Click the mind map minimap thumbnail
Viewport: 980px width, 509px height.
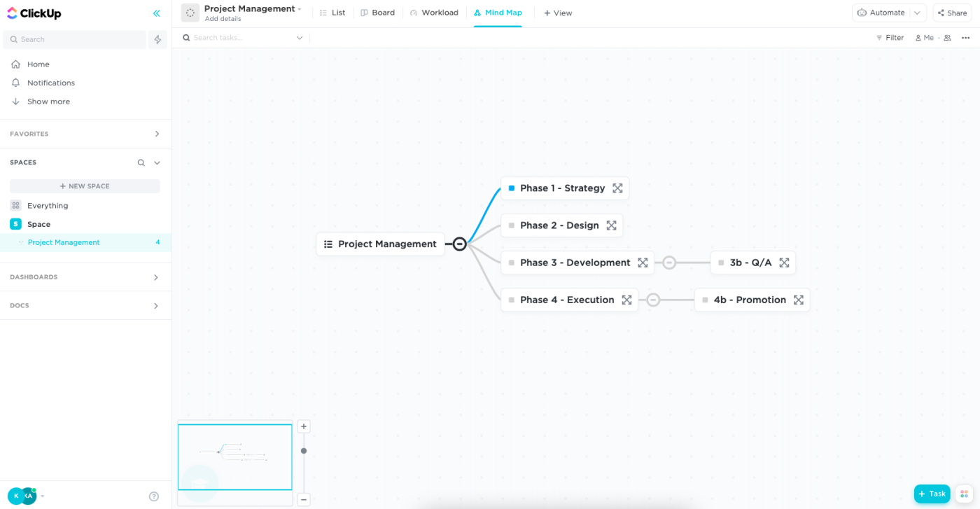tap(234, 457)
